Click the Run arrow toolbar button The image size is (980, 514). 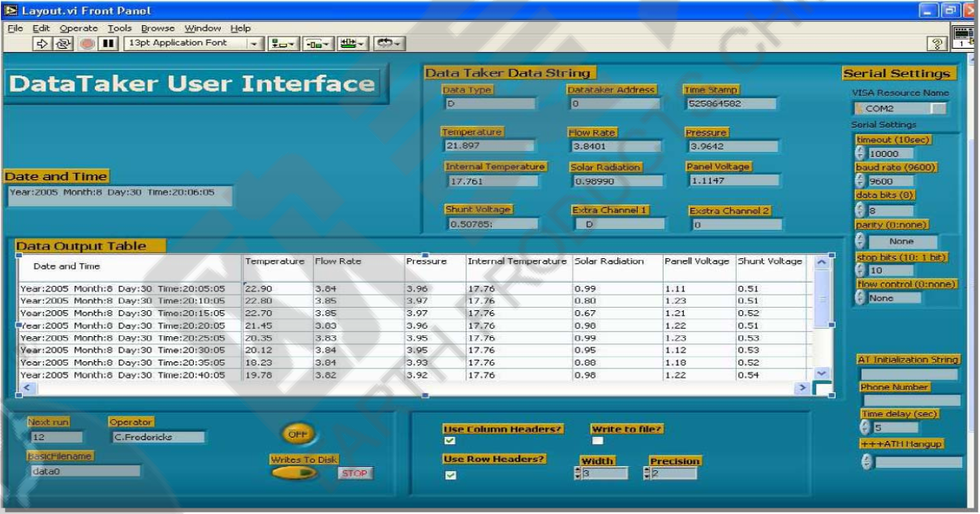[43, 43]
